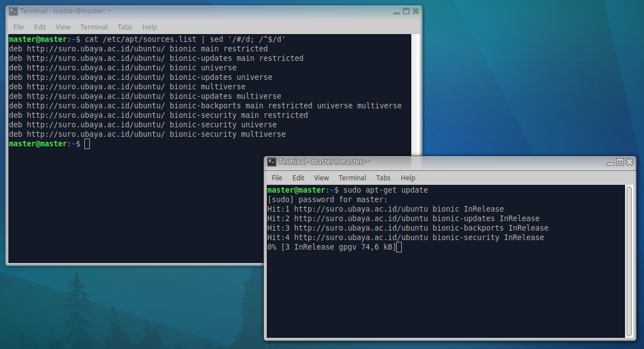Click the Terminal icon in the front window titlebar
644x349 pixels.
pos(271,161)
